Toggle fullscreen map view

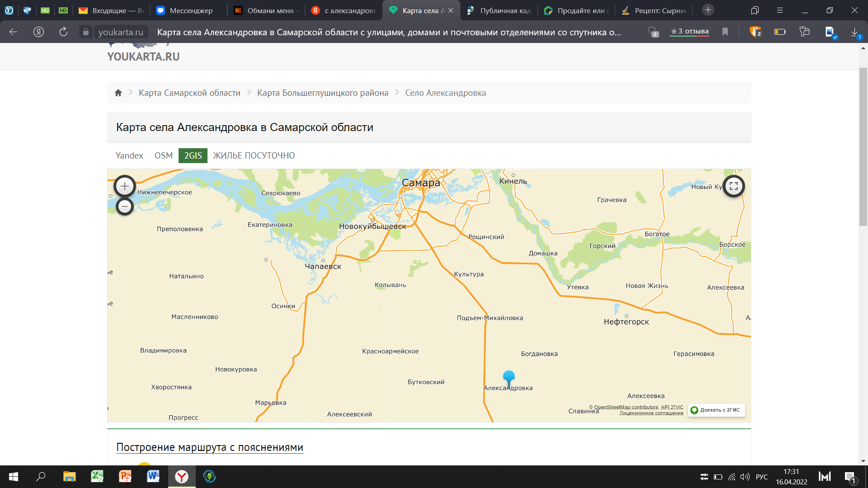pyautogui.click(x=733, y=186)
